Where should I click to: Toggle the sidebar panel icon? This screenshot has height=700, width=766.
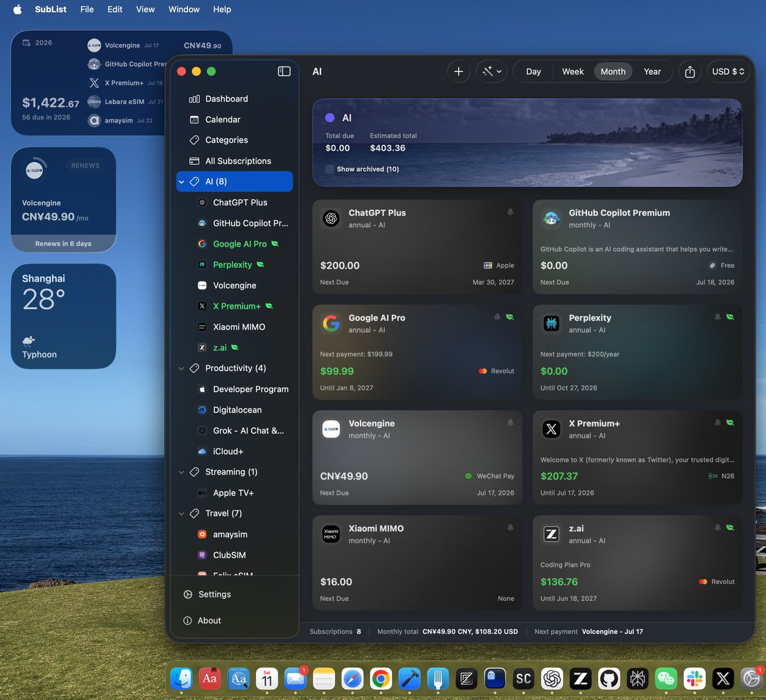point(284,72)
